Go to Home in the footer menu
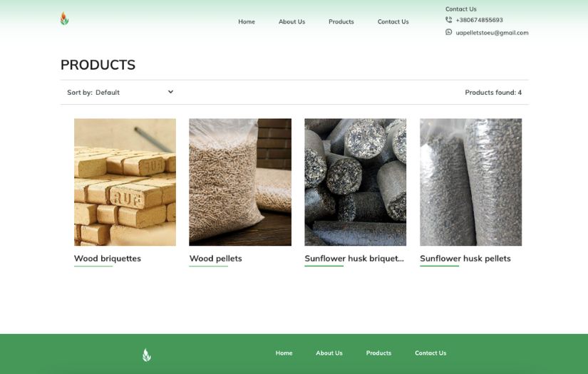Screen dimensions: 588x374 (284, 353)
